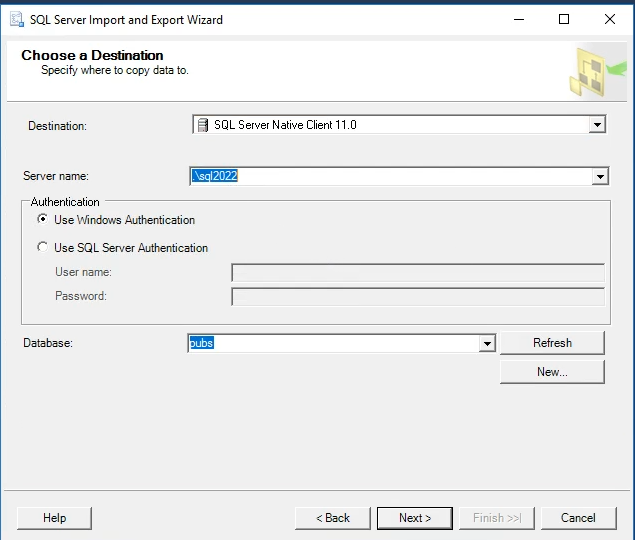Image resolution: width=635 pixels, height=540 pixels.
Task: Click the 'Database:' label
Action: pyautogui.click(x=48, y=343)
